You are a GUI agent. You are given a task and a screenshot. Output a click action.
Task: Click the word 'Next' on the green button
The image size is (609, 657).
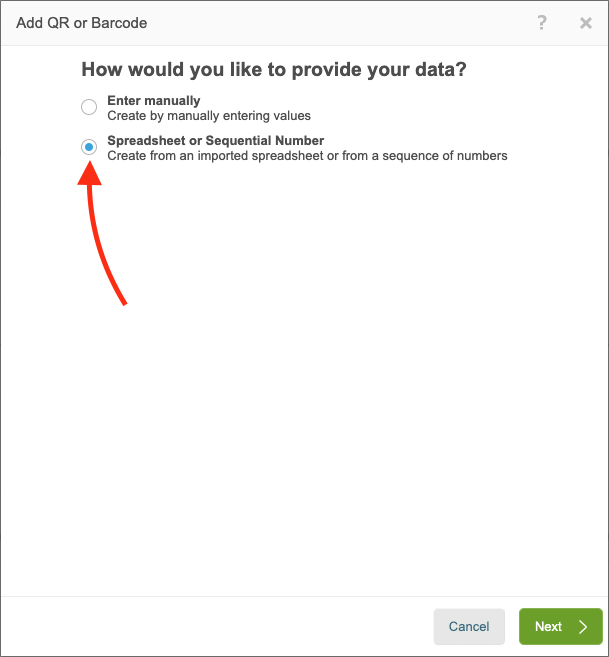[548, 627]
